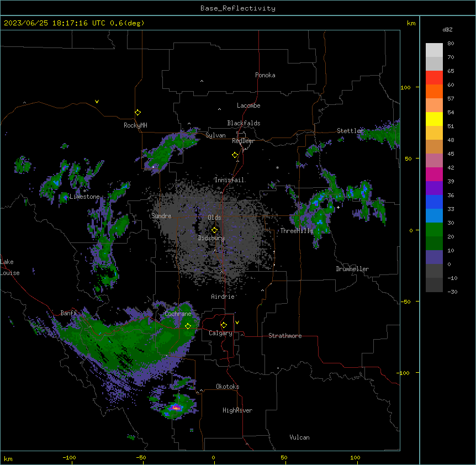Click the white plus marker northeast of ThreeHills
476x465 pixels.
338,207
